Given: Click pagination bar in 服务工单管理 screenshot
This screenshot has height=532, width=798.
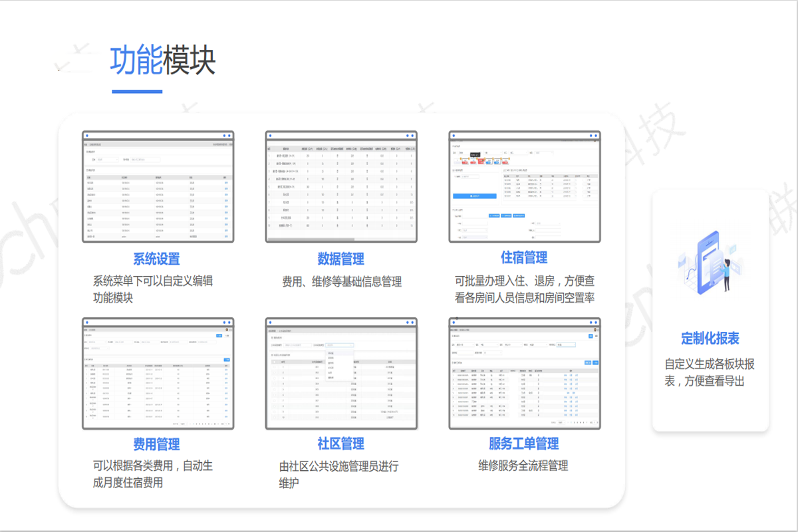Looking at the screenshot, I should pyautogui.click(x=575, y=423).
